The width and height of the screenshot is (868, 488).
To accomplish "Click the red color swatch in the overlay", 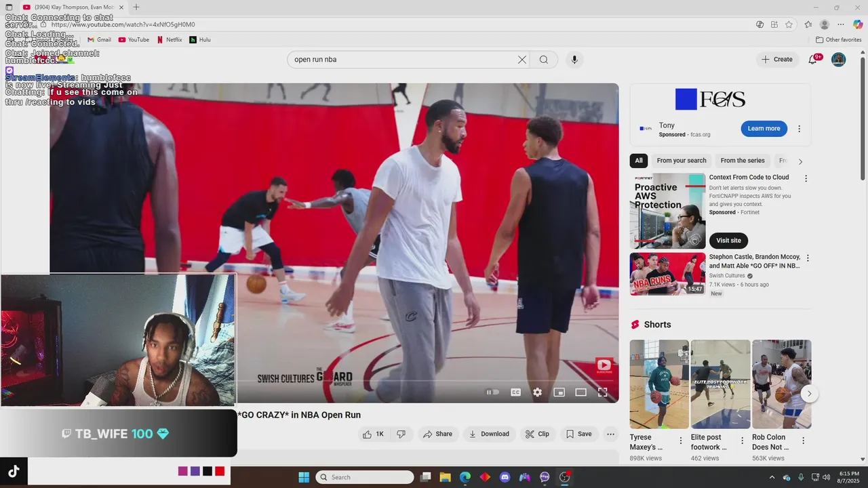I will click(x=220, y=471).
